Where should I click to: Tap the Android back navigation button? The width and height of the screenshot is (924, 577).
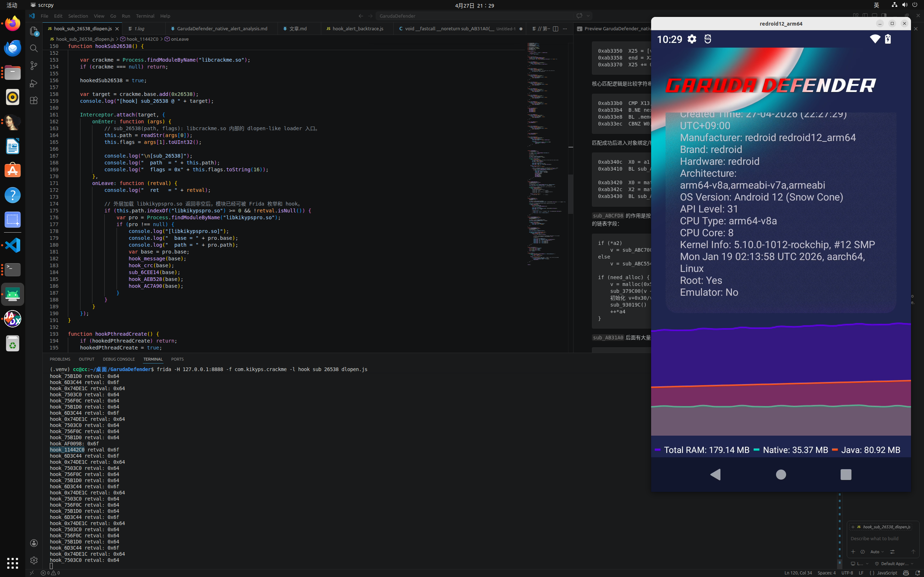pos(715,474)
